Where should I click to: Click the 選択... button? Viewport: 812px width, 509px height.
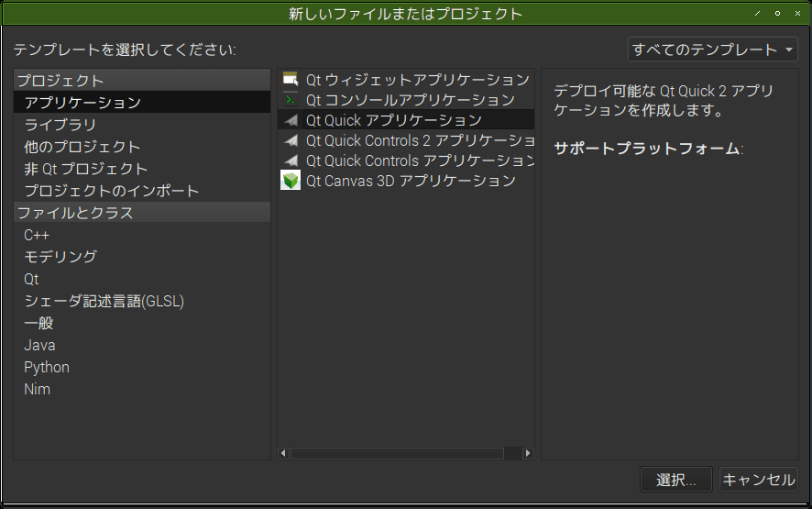point(675,480)
